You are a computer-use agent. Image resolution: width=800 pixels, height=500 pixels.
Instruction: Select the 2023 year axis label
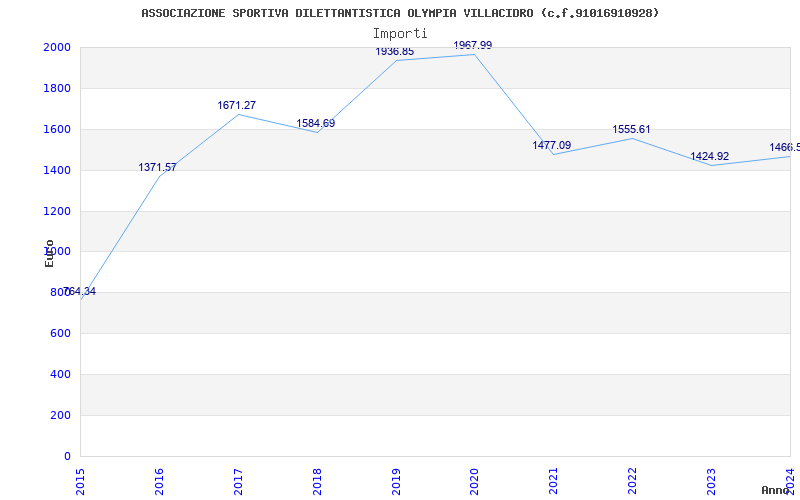(x=712, y=482)
